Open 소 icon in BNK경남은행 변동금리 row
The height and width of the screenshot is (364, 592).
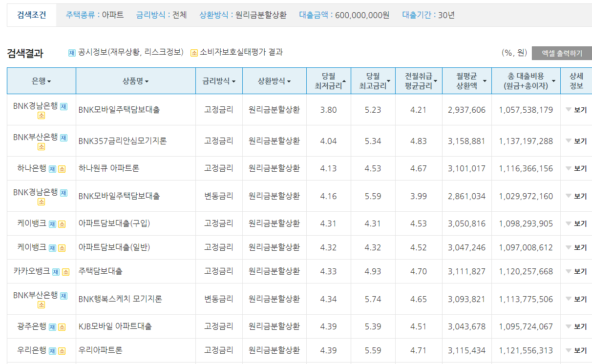point(42,202)
